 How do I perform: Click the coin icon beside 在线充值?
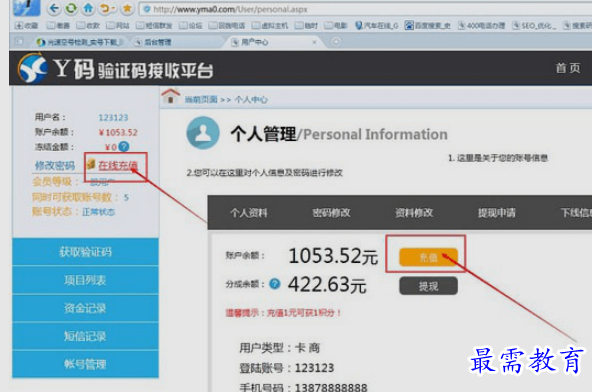click(91, 164)
